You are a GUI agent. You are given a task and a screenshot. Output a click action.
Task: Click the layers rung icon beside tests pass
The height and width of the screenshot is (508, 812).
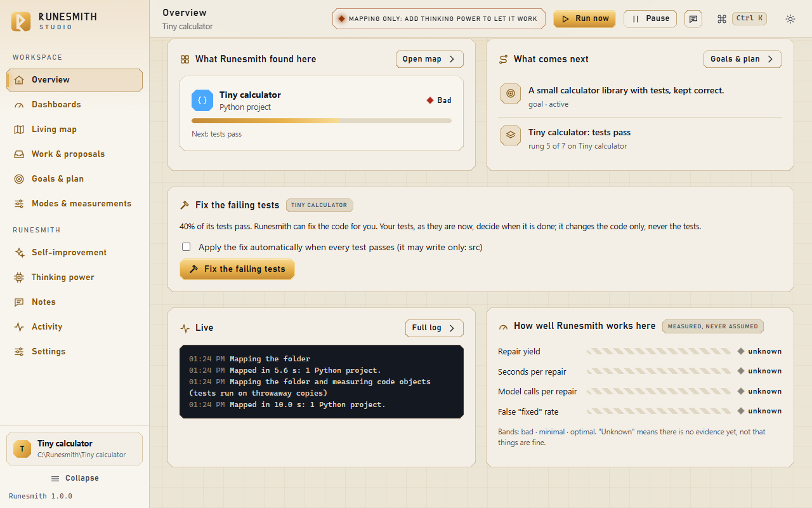click(x=511, y=135)
